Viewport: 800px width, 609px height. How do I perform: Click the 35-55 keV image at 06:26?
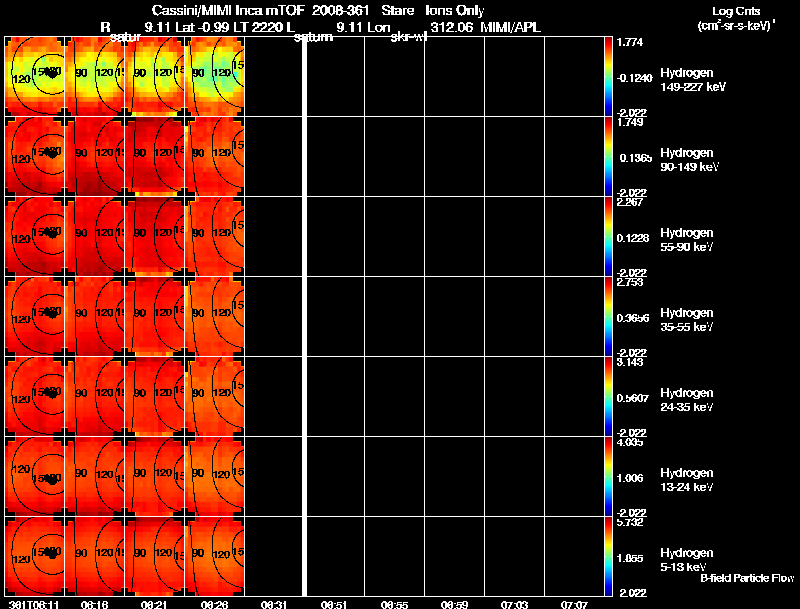[x=216, y=316]
